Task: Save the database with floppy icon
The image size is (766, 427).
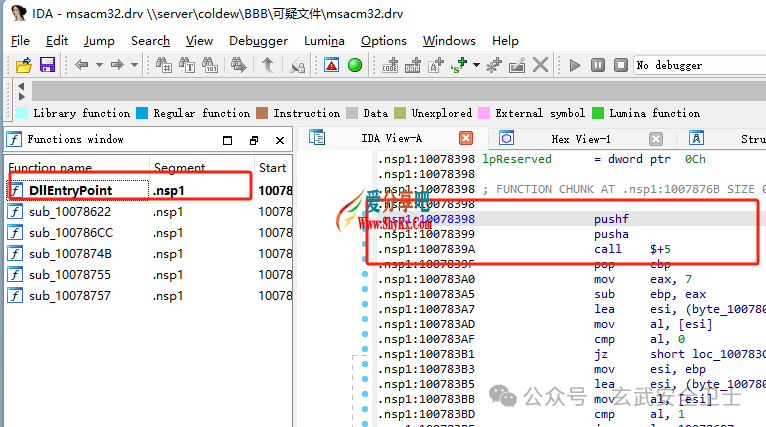Action: [x=47, y=65]
